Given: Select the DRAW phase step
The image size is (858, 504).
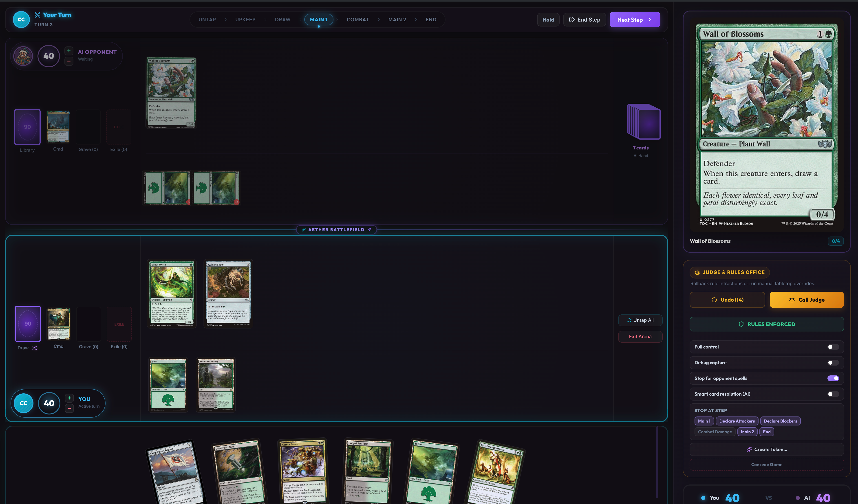Looking at the screenshot, I should coord(283,19).
